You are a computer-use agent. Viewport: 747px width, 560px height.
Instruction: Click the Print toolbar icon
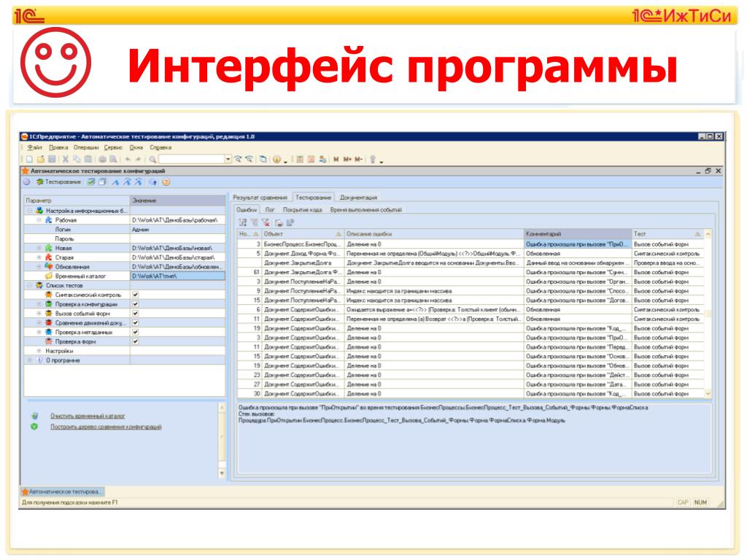click(x=102, y=160)
